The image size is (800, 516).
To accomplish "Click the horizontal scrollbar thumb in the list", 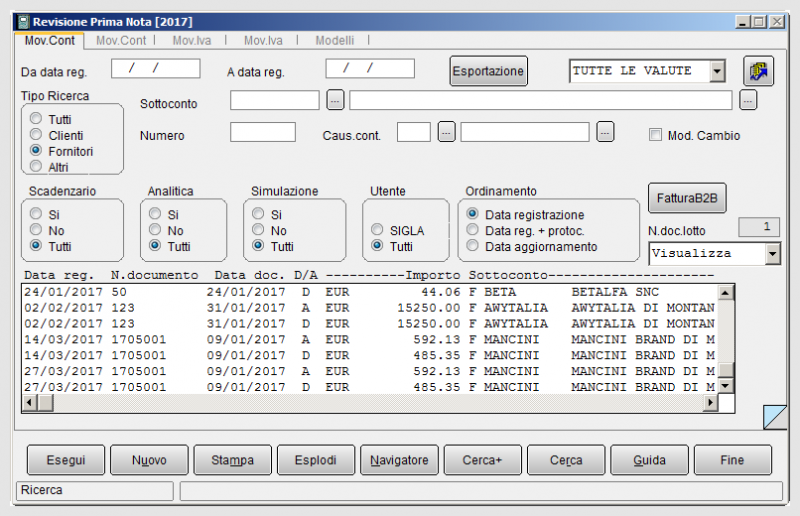I will 45,403.
